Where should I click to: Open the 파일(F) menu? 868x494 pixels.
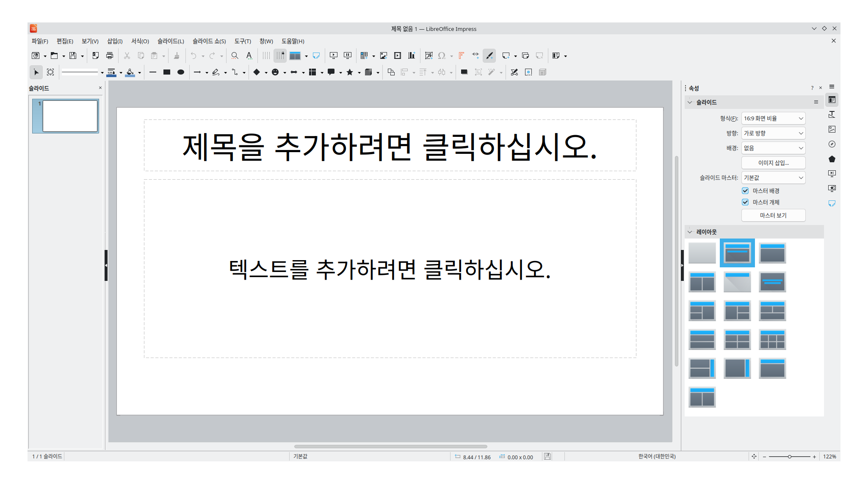click(x=40, y=41)
